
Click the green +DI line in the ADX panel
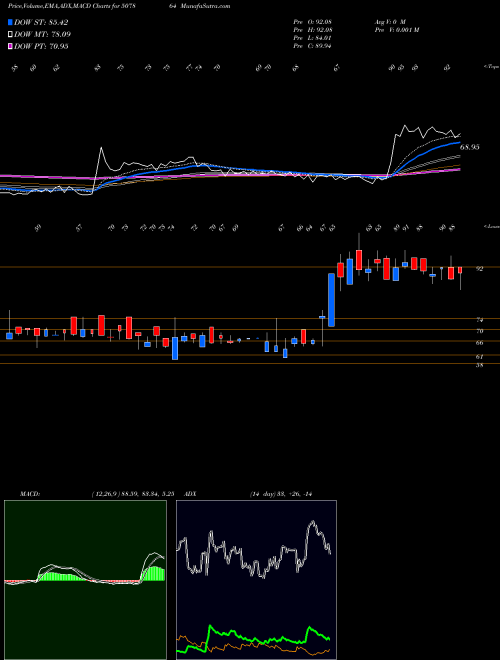pyautogui.click(x=230, y=633)
